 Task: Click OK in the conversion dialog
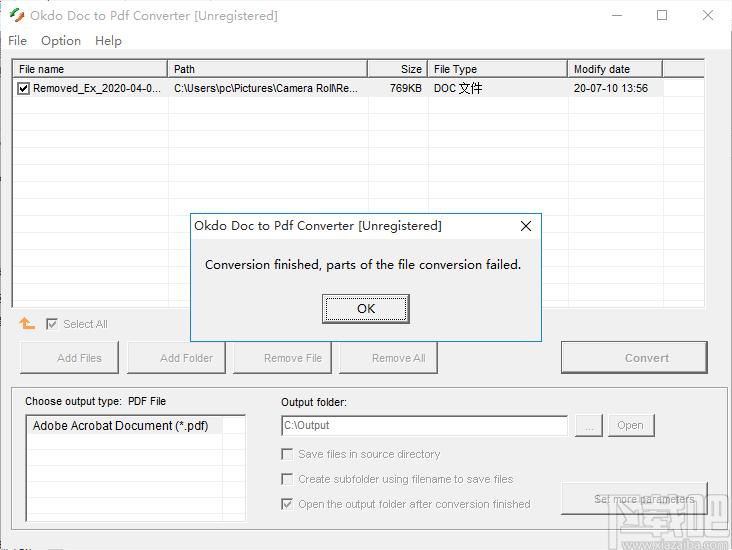[x=366, y=309]
